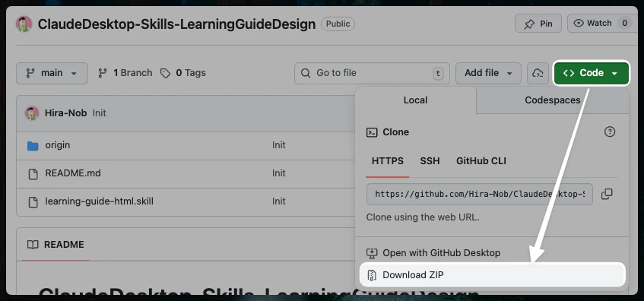
Task: Click the repository owner avatar beside the title
Action: (x=24, y=24)
